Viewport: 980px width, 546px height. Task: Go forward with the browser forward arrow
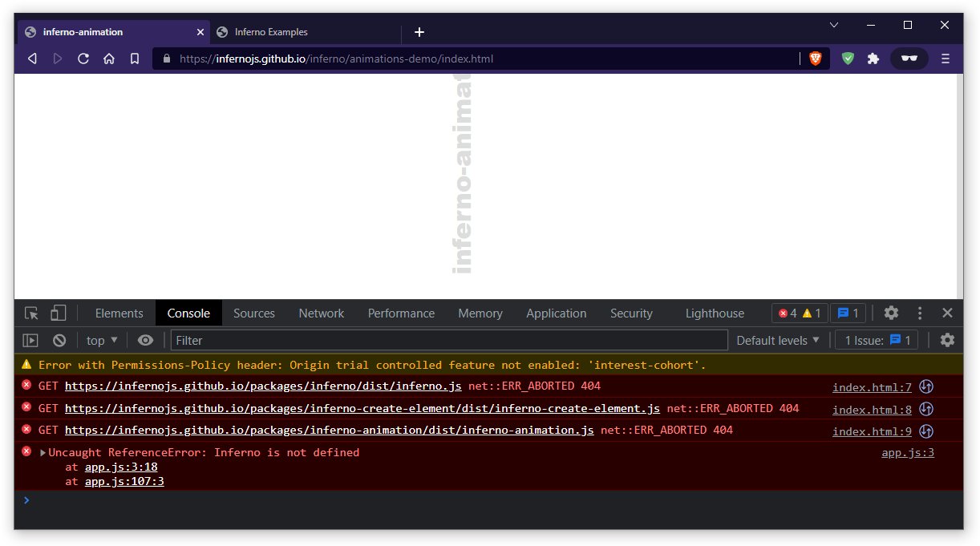(x=58, y=59)
